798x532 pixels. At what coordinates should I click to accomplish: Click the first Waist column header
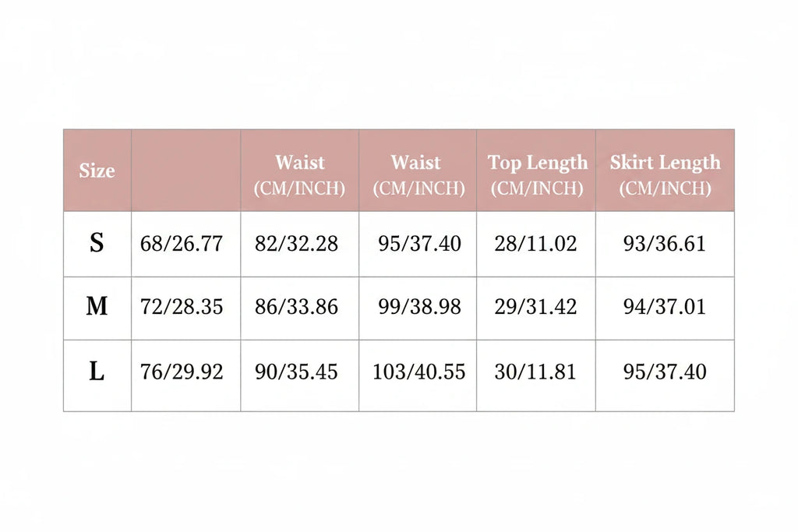(x=300, y=171)
